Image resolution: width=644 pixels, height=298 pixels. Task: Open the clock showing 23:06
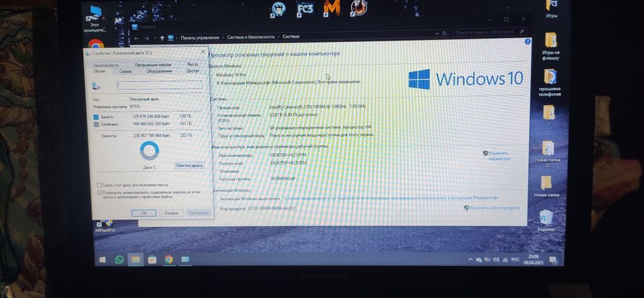(x=534, y=259)
